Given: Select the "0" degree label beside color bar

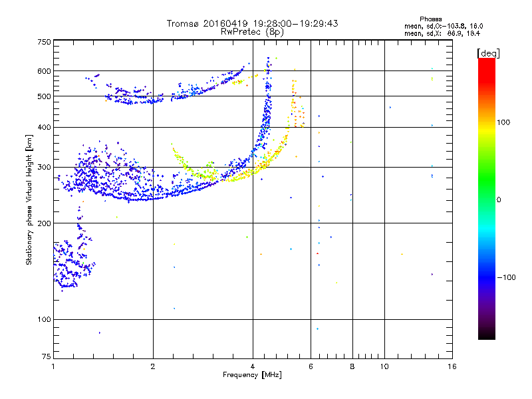Looking at the screenshot, I should (x=498, y=200).
